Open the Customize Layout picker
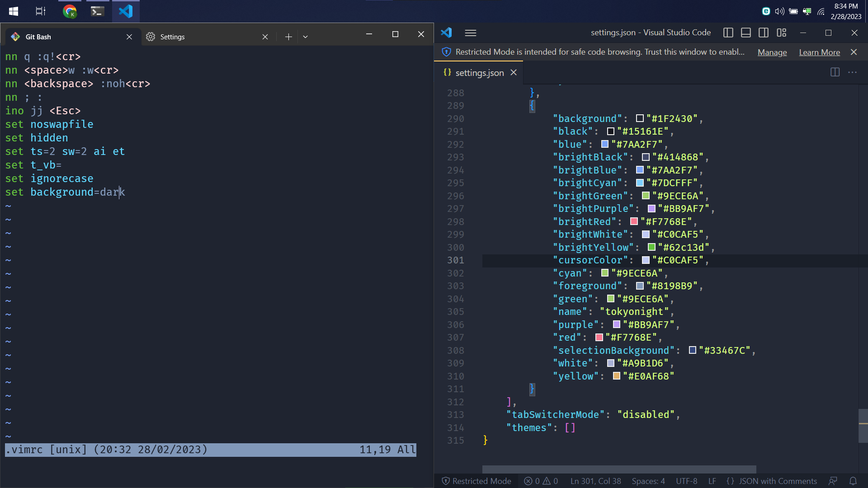Viewport: 868px width, 488px height. 782,33
